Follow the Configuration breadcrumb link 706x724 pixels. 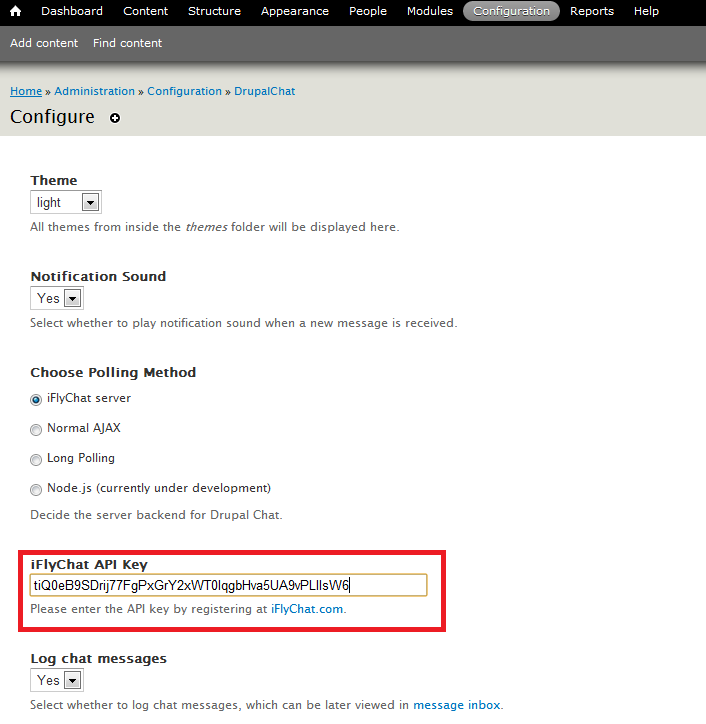[x=184, y=91]
